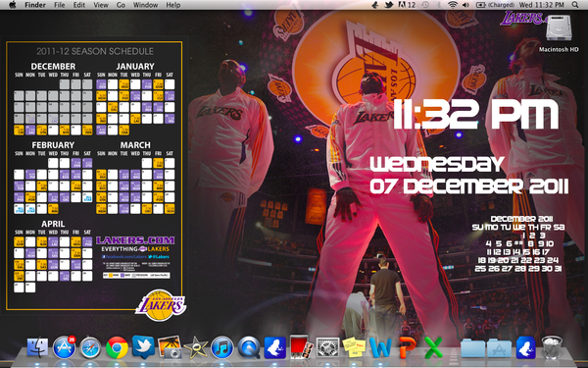Launch iPhoto from the dock
This screenshot has width=588, height=368.
(170, 347)
